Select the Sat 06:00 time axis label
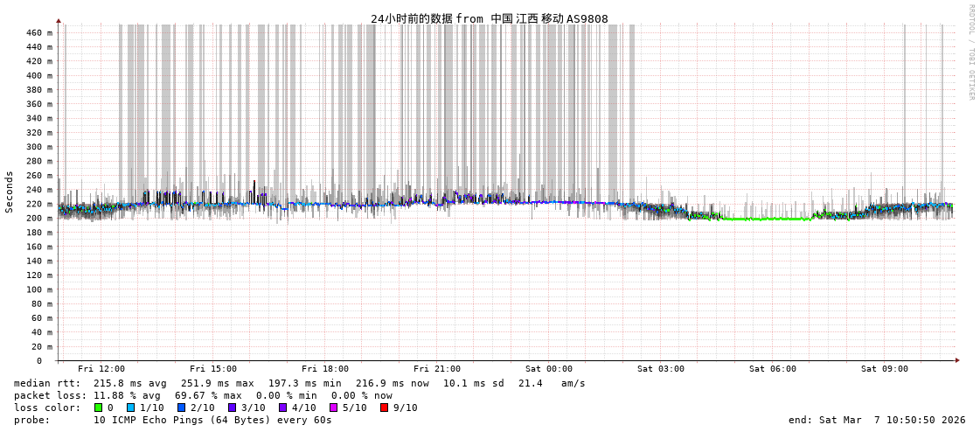Image resolution: width=980 pixels, height=432 pixels. pyautogui.click(x=773, y=369)
